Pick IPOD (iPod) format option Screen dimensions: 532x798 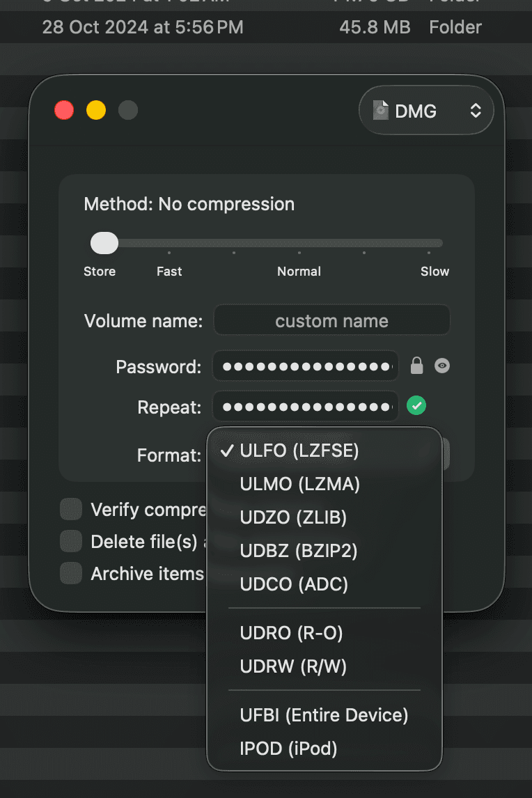[288, 749]
